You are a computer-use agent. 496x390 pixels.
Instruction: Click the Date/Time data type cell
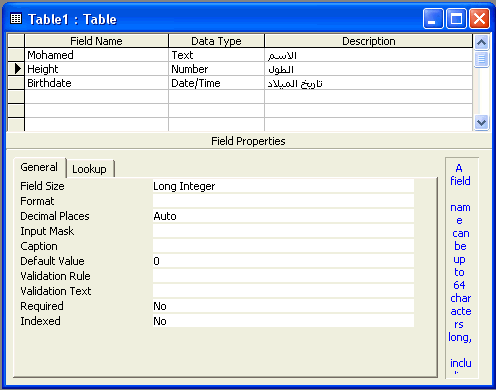point(216,83)
